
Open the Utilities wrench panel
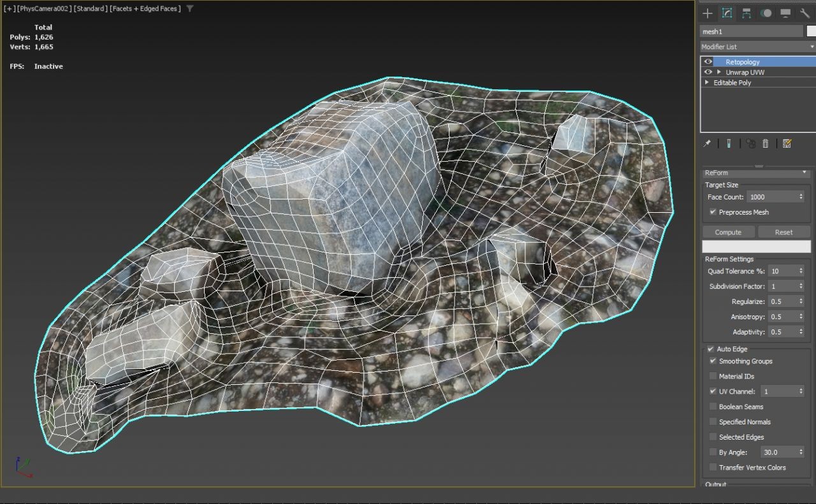[x=805, y=13]
